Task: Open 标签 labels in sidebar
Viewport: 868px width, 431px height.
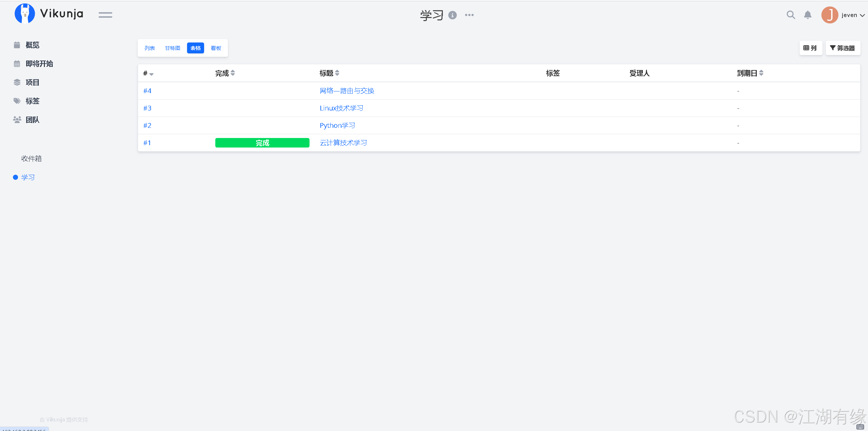Action: 32,101
